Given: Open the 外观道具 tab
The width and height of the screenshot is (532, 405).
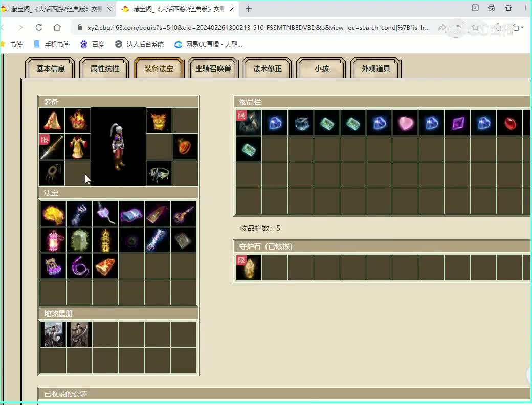Looking at the screenshot, I should click(376, 68).
